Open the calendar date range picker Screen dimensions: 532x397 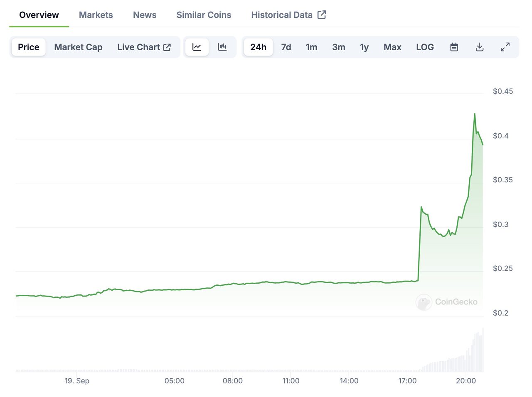pyautogui.click(x=454, y=47)
